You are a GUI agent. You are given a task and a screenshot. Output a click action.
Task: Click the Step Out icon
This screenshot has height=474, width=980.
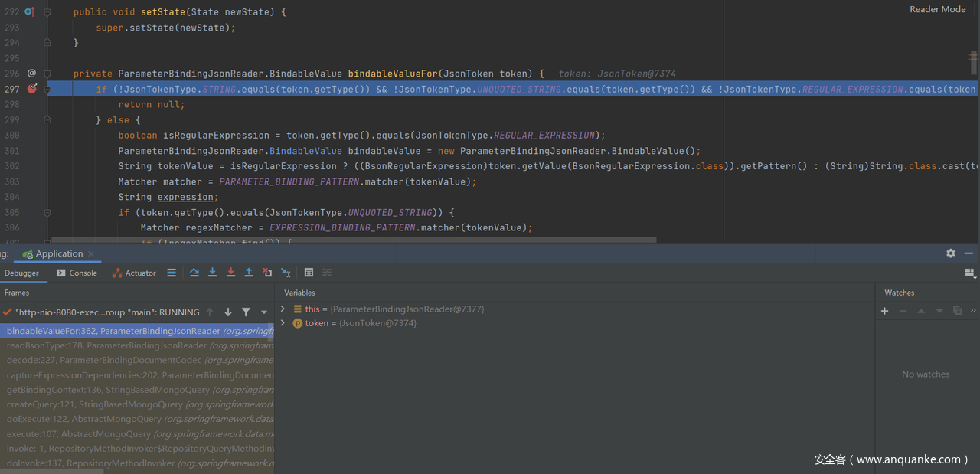click(x=249, y=273)
